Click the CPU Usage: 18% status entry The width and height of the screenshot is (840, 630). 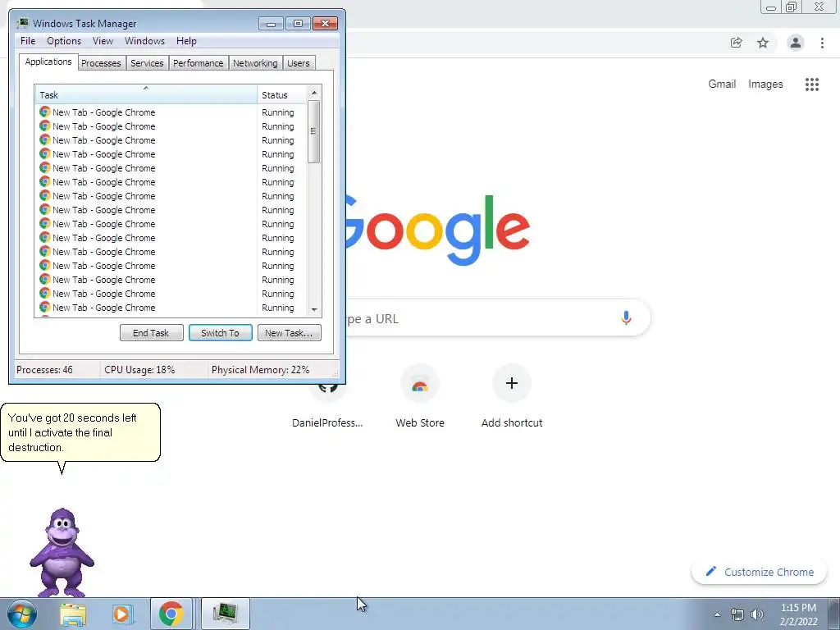tap(139, 370)
